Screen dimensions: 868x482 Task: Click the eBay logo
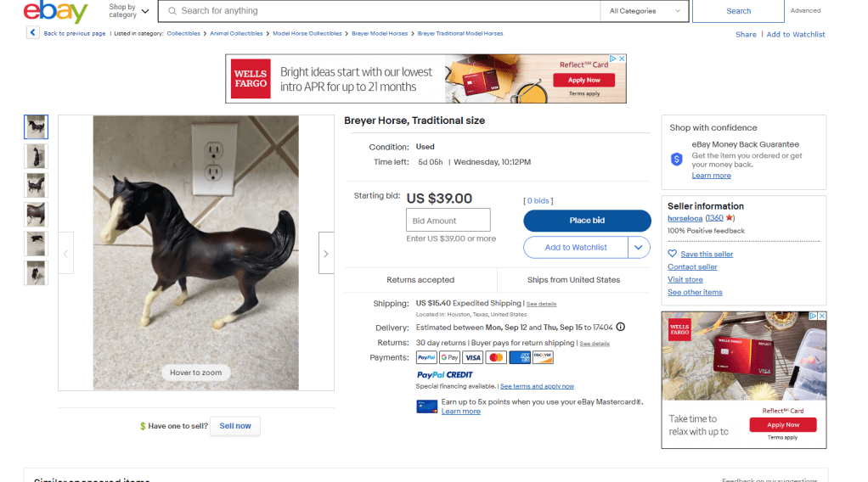[55, 12]
